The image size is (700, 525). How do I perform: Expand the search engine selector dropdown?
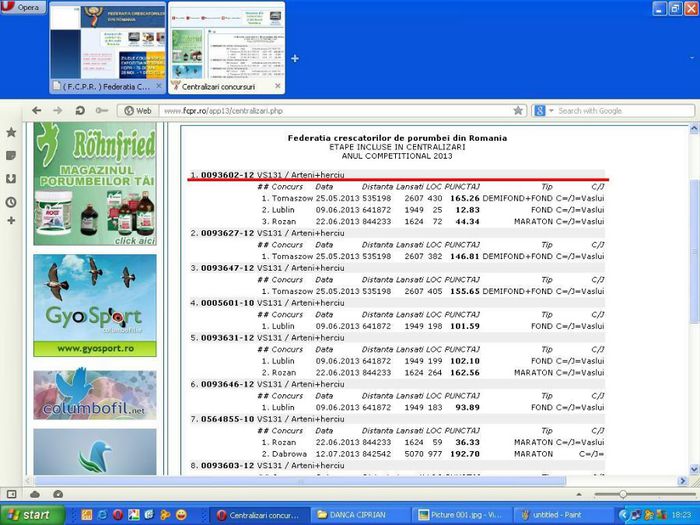[x=542, y=111]
